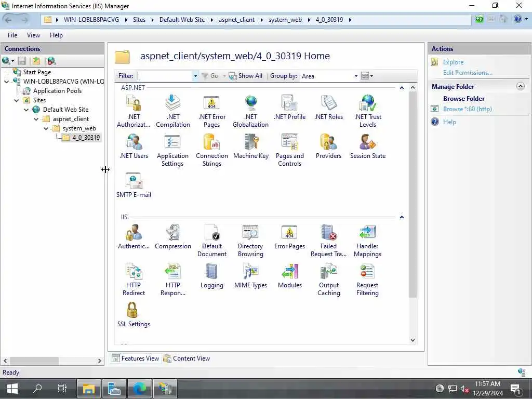Viewport: 532px width, 399px height.
Task: Switch to the Features View tab
Action: pos(136,358)
